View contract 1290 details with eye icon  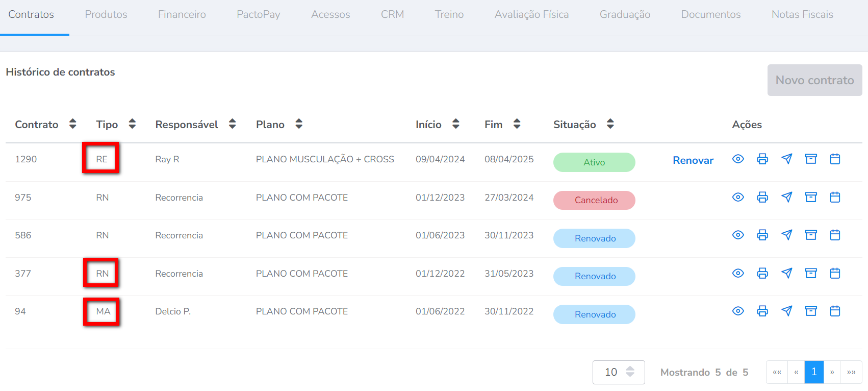click(x=738, y=159)
